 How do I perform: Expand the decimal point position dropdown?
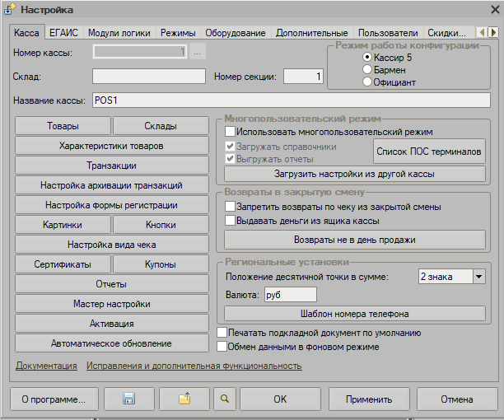point(479,277)
